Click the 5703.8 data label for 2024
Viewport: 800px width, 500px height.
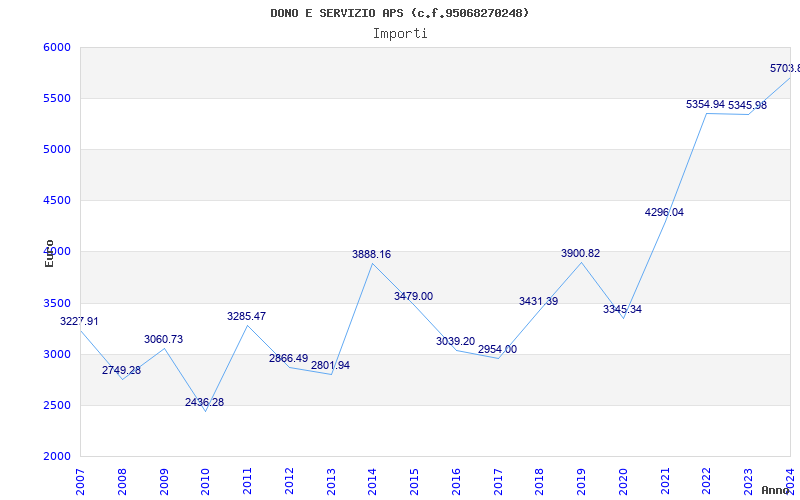(785, 68)
